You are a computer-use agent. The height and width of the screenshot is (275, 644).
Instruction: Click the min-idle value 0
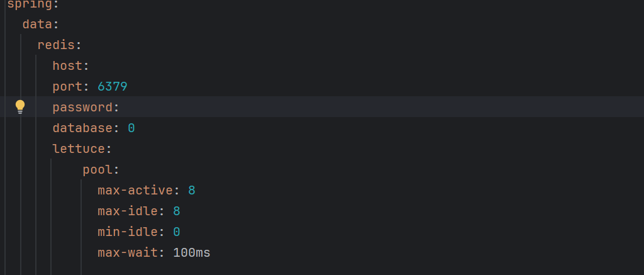177,232
